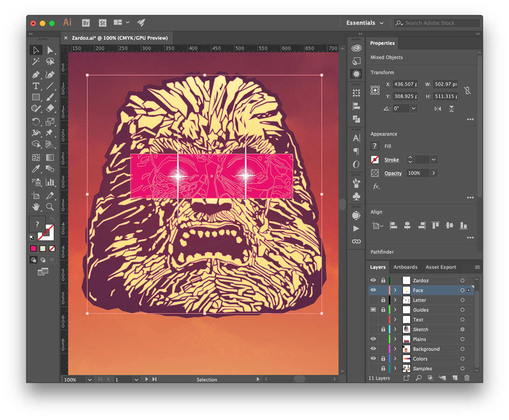Expand the Face layer
Screen dimensions: 509x420
395,290
